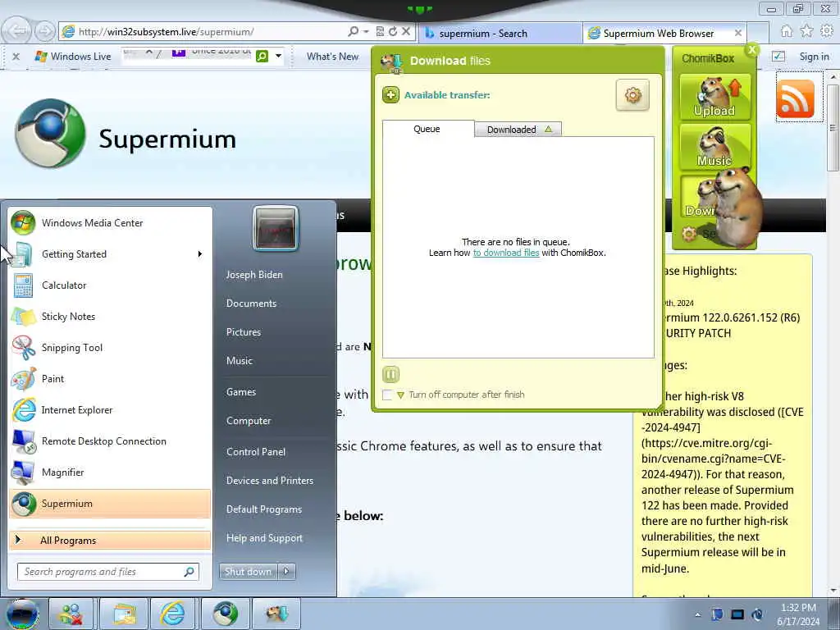The width and height of the screenshot is (840, 630).
Task: Open Internet Explorer home page icon
Action: [x=787, y=31]
